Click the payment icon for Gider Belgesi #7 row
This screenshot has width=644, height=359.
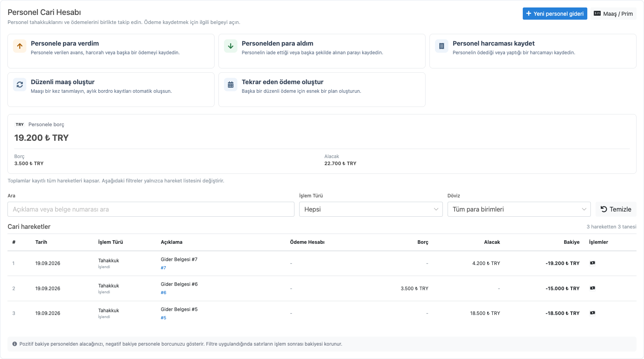point(592,263)
